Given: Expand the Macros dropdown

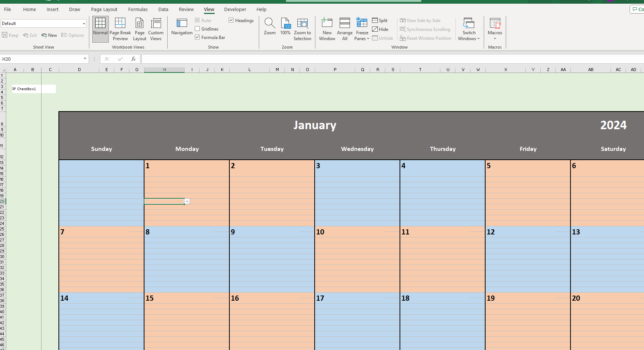Looking at the screenshot, I should tap(495, 39).
